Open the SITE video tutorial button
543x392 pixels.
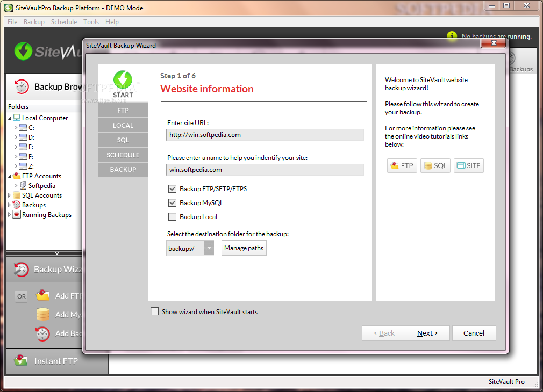[x=469, y=166]
